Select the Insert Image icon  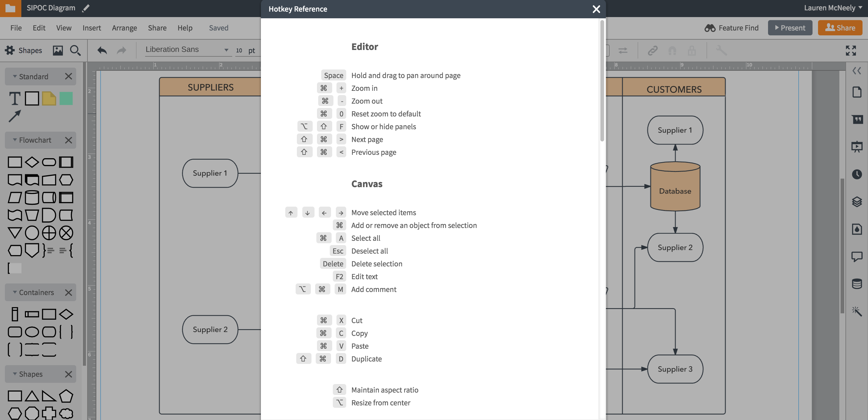tap(58, 50)
